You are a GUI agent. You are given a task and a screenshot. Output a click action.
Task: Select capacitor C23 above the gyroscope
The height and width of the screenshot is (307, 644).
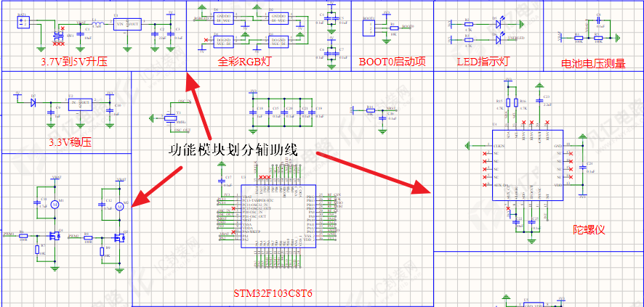click(539, 100)
